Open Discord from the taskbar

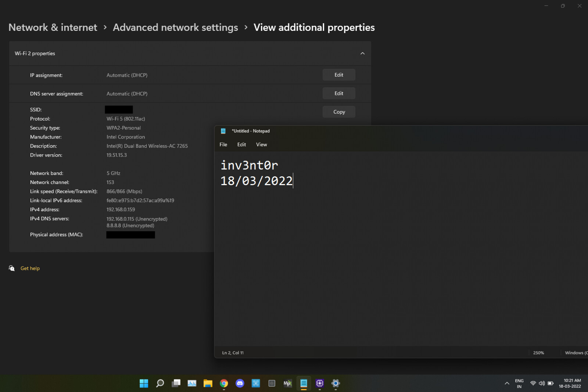pyautogui.click(x=240, y=383)
